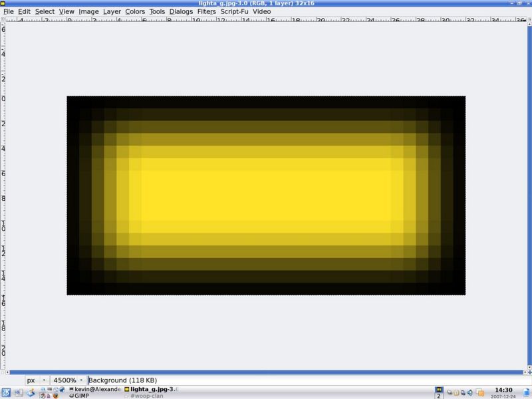532x399 pixels.
Task: Open the orange overlapping-windows tray icon
Action: pyautogui.click(x=479, y=392)
